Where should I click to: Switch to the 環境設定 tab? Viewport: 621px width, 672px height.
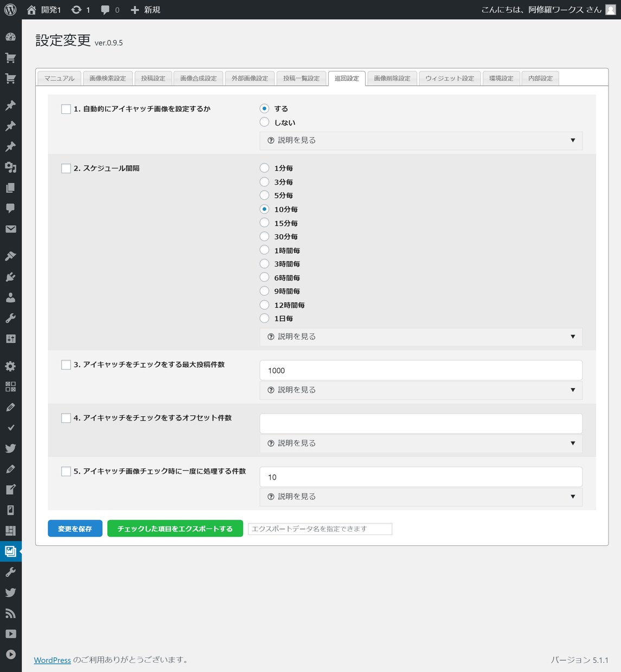pos(501,78)
